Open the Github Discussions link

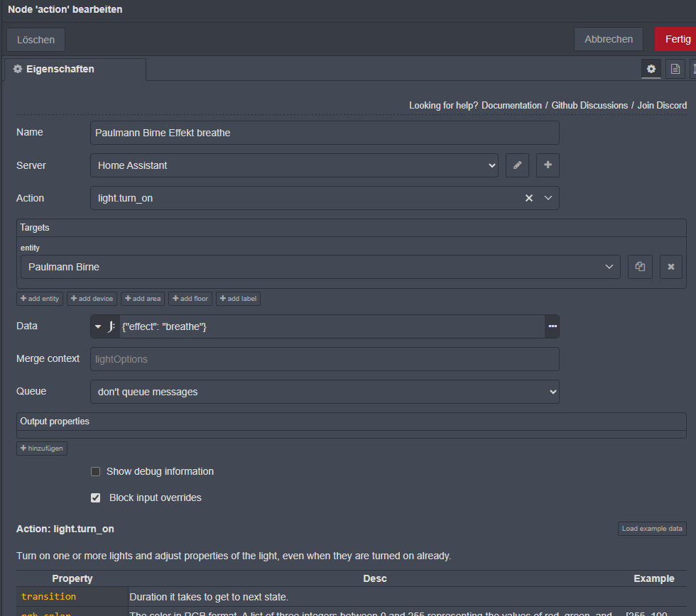coord(590,105)
